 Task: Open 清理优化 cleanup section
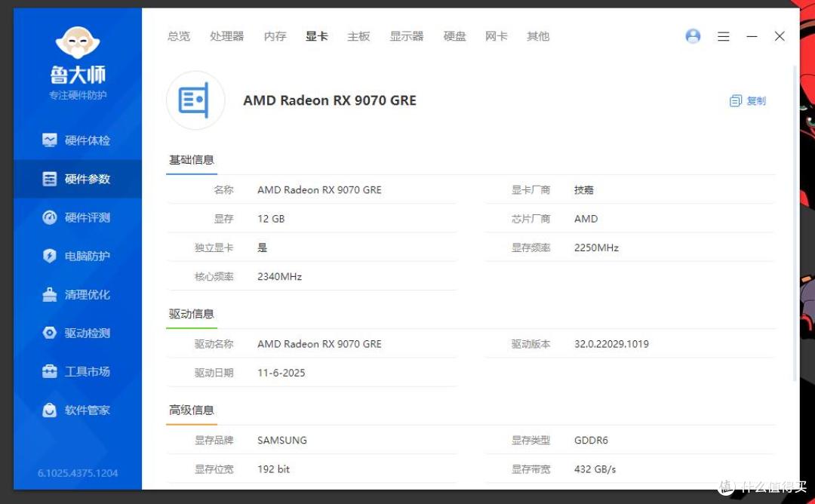click(x=78, y=294)
